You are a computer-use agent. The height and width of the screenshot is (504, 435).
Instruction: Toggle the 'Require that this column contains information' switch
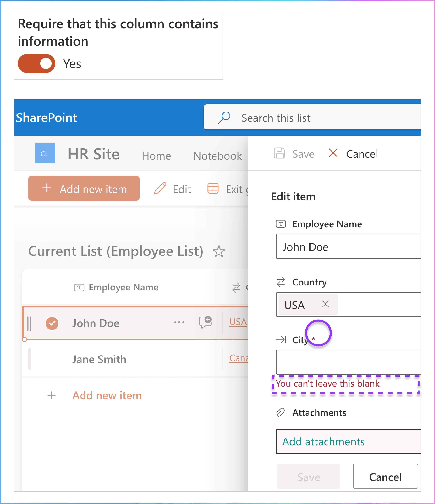36,63
